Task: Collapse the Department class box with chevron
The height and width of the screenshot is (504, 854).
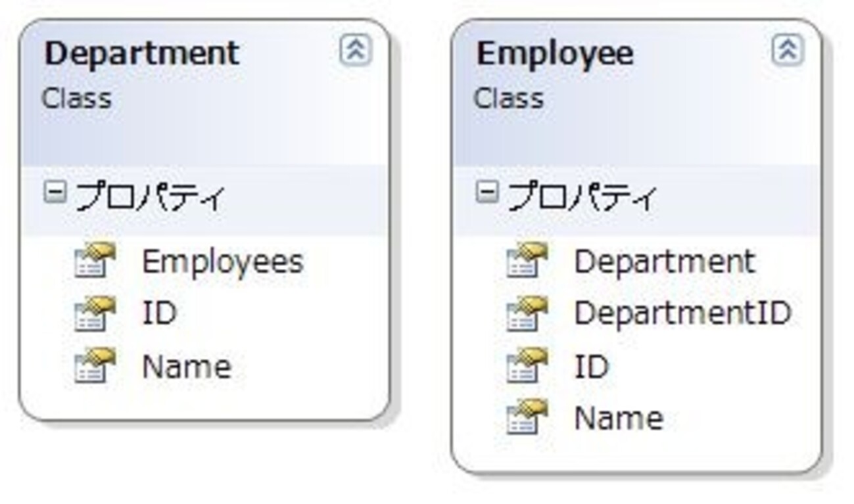Action: point(356,51)
